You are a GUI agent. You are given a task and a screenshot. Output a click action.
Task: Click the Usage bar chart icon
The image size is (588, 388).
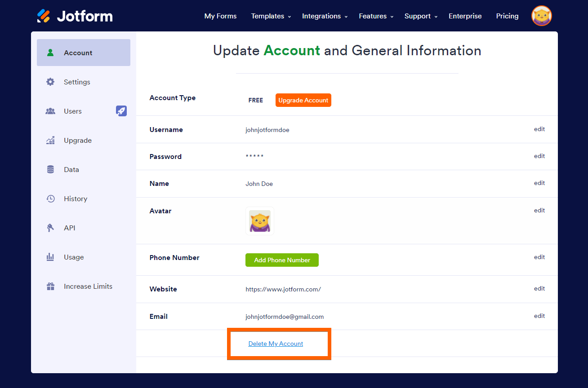(50, 257)
